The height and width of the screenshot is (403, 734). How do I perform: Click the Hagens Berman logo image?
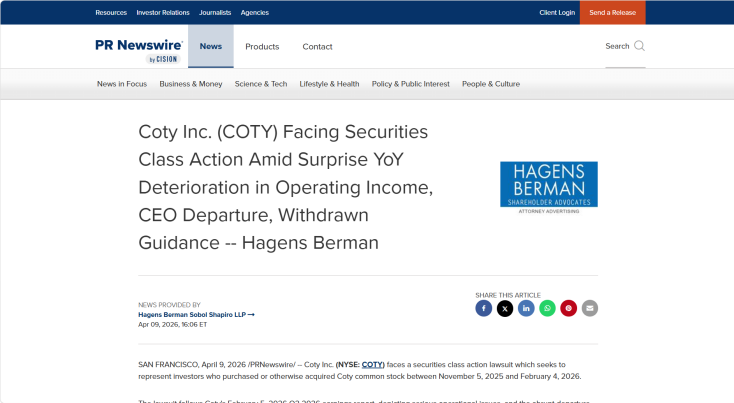point(548,187)
